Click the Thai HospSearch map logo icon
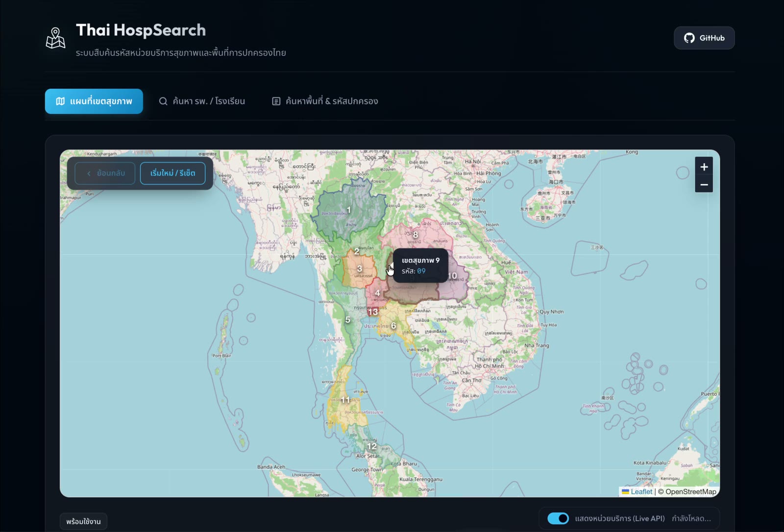 [x=55, y=38]
